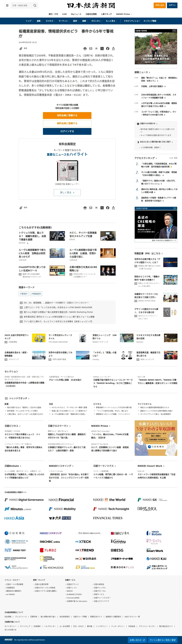Click the ログイン button in the header
182x644 pixels.
tap(172, 5)
